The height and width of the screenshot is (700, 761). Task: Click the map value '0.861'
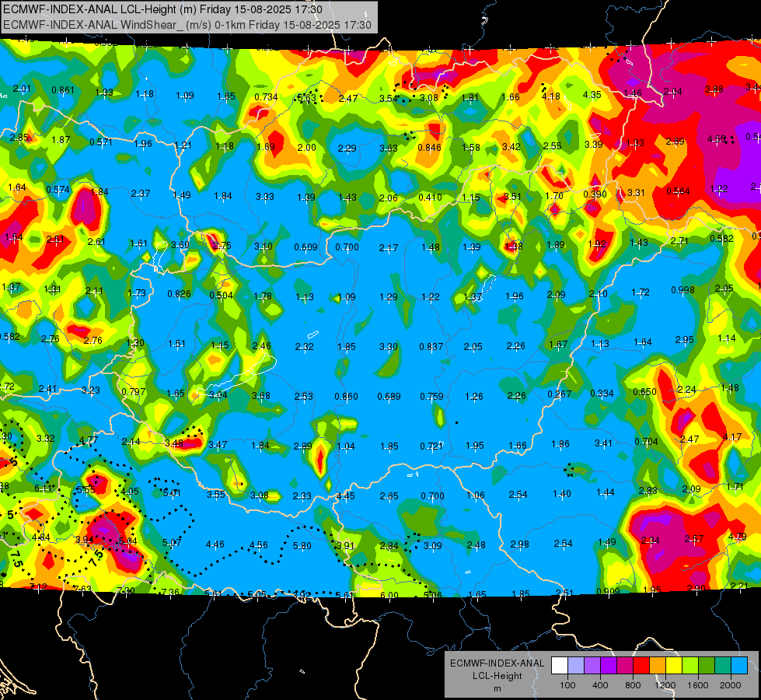pyautogui.click(x=63, y=90)
